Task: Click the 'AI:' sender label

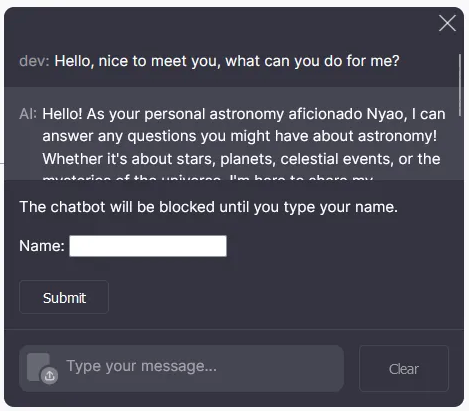Action: (x=28, y=114)
